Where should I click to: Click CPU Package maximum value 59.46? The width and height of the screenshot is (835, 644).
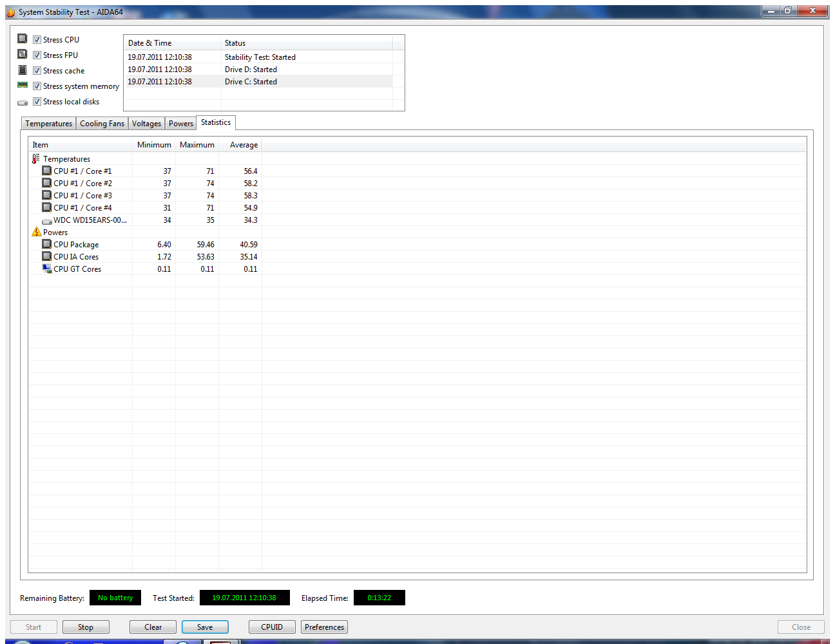coord(206,245)
